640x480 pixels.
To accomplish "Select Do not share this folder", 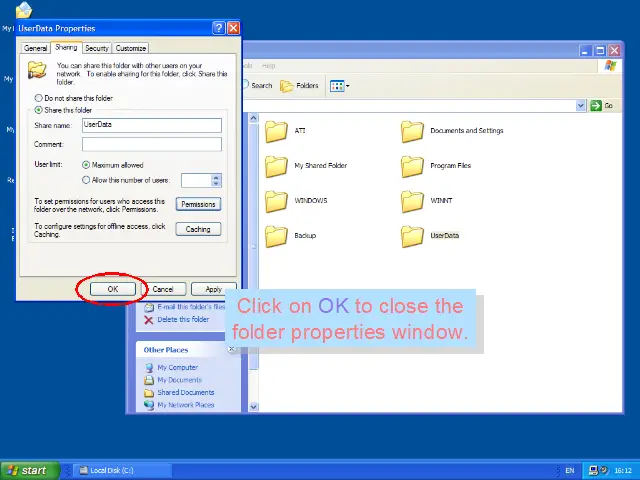I will 38,98.
